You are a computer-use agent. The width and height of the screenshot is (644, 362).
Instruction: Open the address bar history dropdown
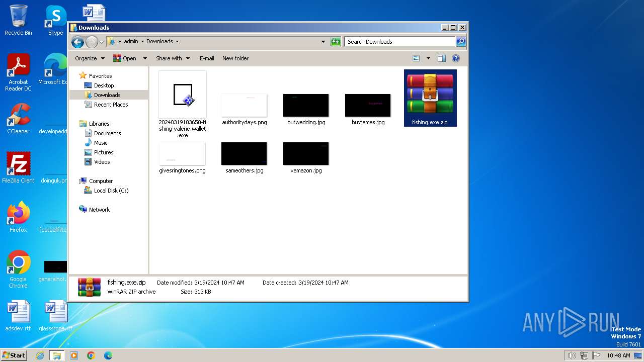[x=323, y=42]
